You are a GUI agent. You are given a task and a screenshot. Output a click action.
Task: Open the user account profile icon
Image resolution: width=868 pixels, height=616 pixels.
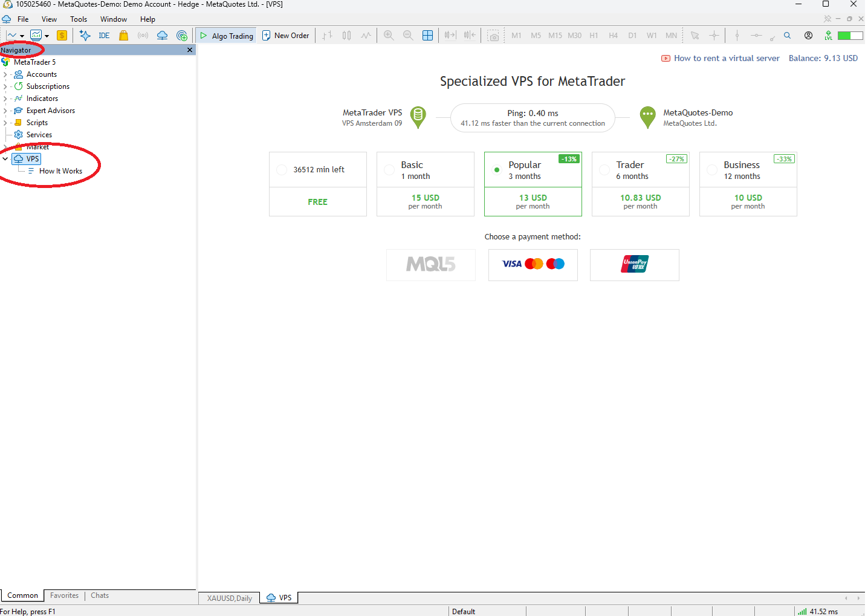click(808, 36)
